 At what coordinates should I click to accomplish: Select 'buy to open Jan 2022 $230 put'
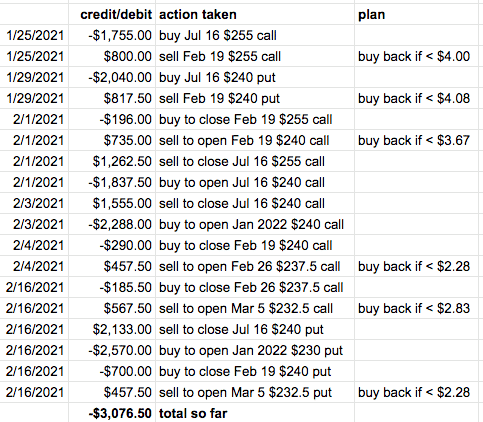coord(255,350)
